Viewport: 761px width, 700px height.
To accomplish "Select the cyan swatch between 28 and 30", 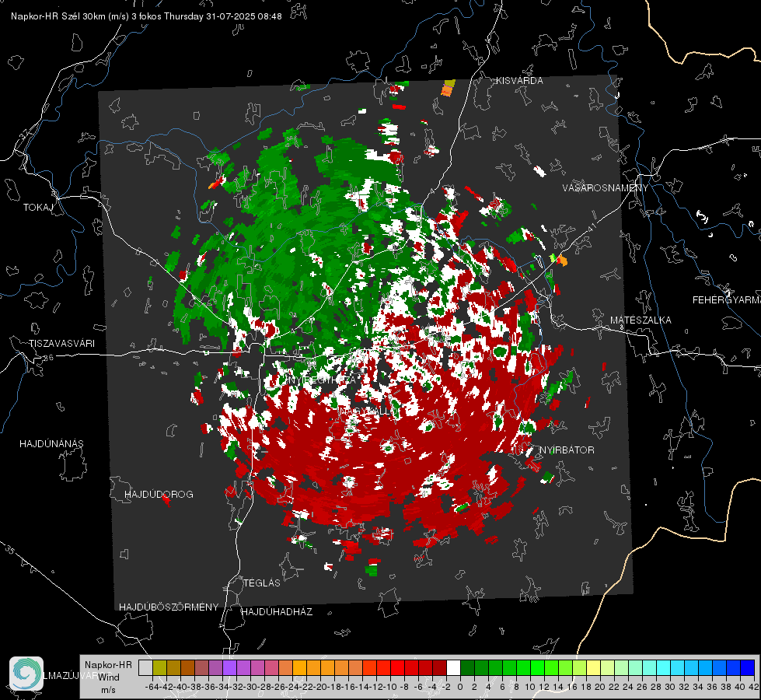I will click(x=664, y=667).
